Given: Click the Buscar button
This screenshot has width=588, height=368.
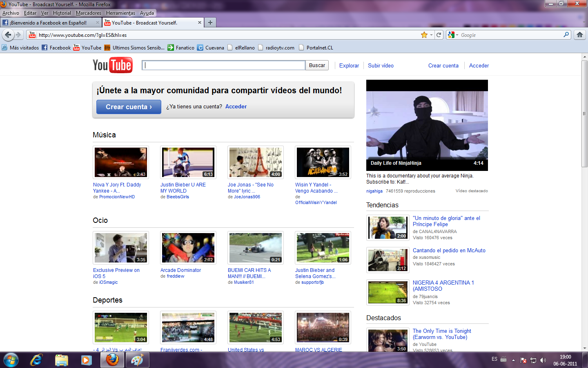Looking at the screenshot, I should click(317, 65).
